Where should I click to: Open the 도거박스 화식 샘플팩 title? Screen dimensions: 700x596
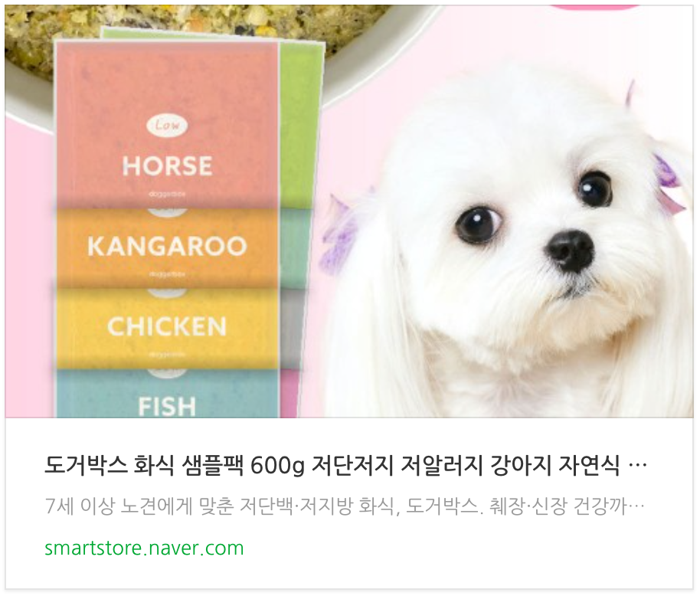[x=345, y=466]
